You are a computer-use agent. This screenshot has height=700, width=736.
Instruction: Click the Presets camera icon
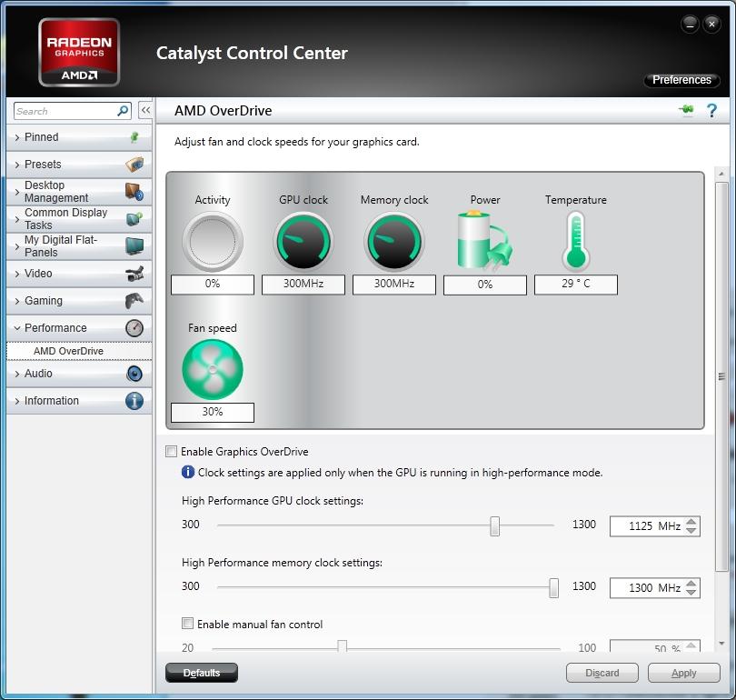point(134,165)
